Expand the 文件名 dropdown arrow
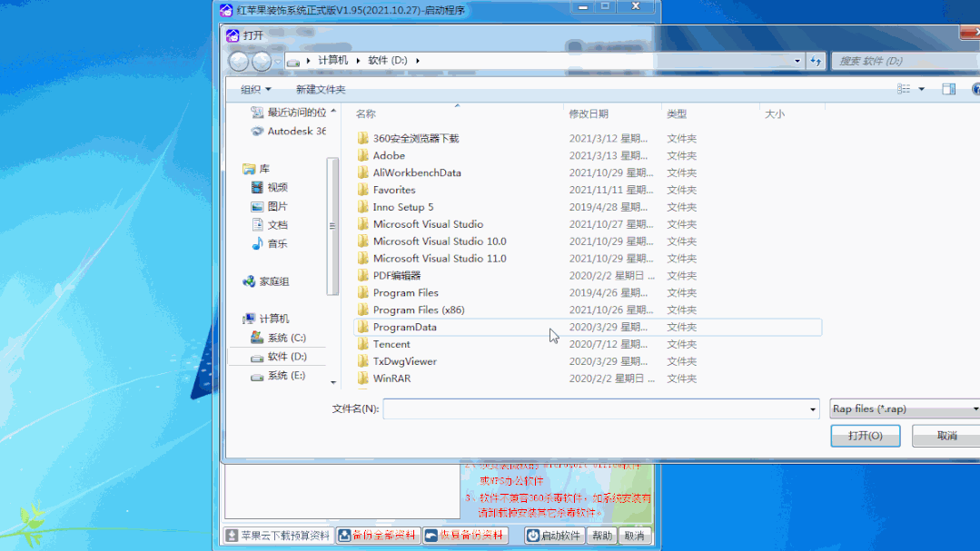Viewport: 980px width, 551px height. pos(813,409)
